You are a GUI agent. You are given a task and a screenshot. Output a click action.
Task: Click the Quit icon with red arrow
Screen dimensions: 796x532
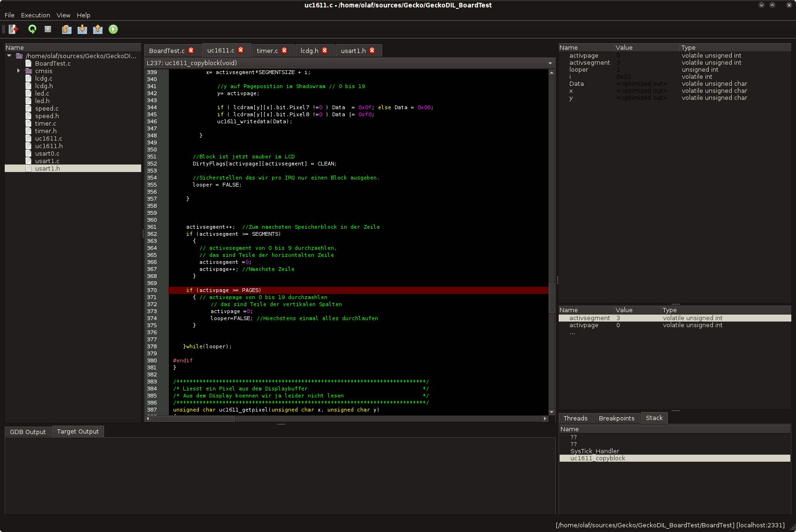pos(14,29)
